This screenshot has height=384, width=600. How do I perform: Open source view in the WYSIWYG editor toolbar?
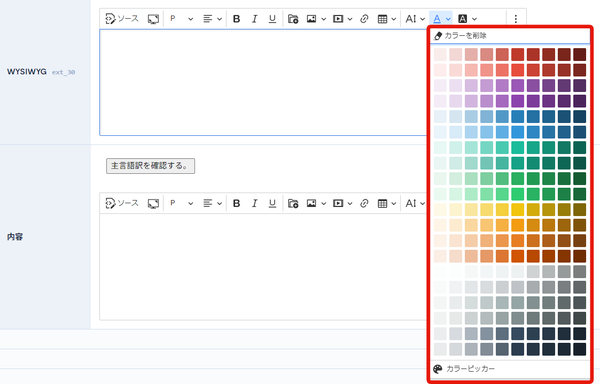[122, 19]
